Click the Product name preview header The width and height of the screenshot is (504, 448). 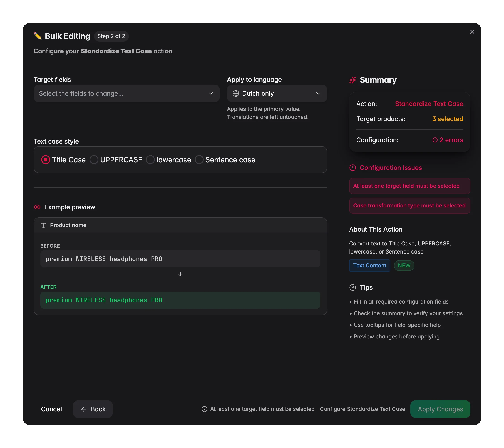(180, 225)
